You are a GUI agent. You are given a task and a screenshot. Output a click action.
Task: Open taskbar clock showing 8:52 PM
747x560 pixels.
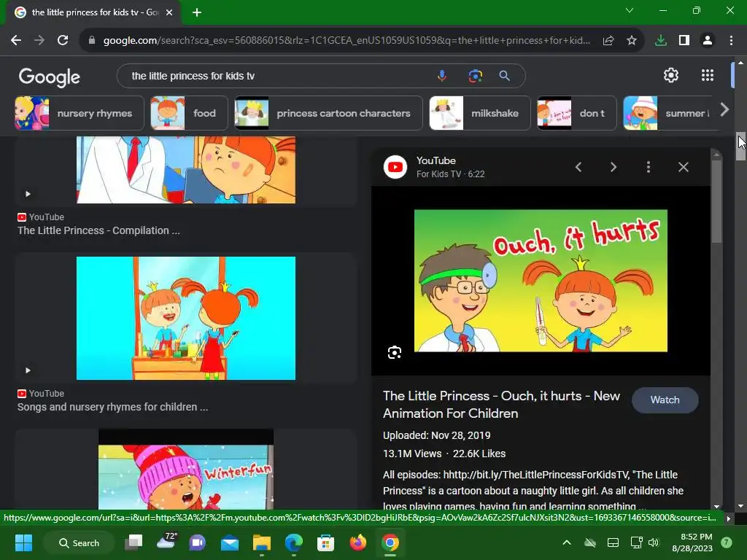click(692, 542)
